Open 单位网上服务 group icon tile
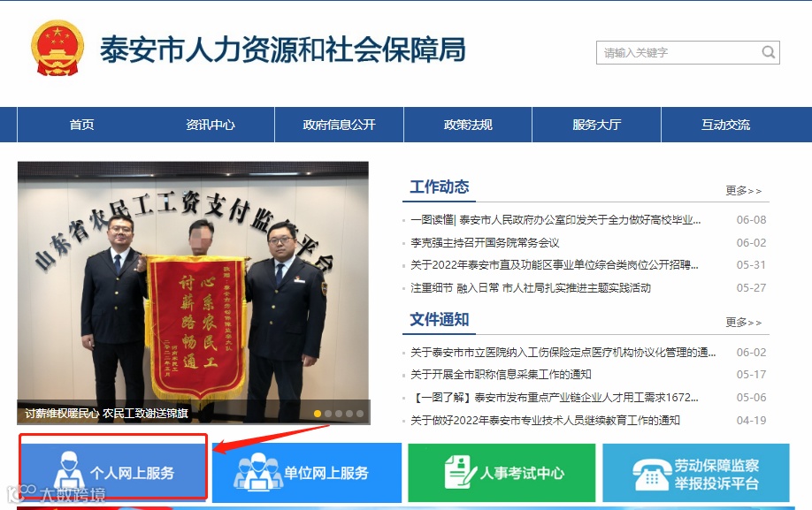The width and height of the screenshot is (812, 510). pyautogui.click(x=307, y=472)
